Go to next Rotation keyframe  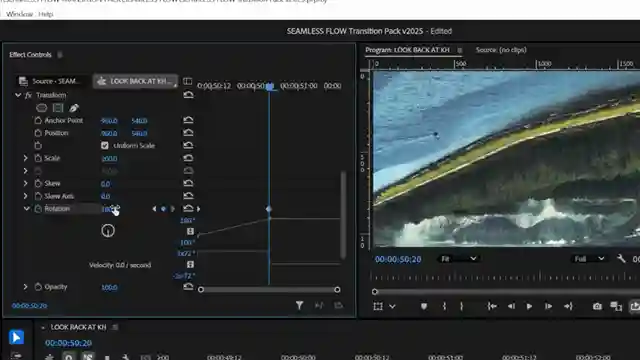pyautogui.click(x=173, y=209)
